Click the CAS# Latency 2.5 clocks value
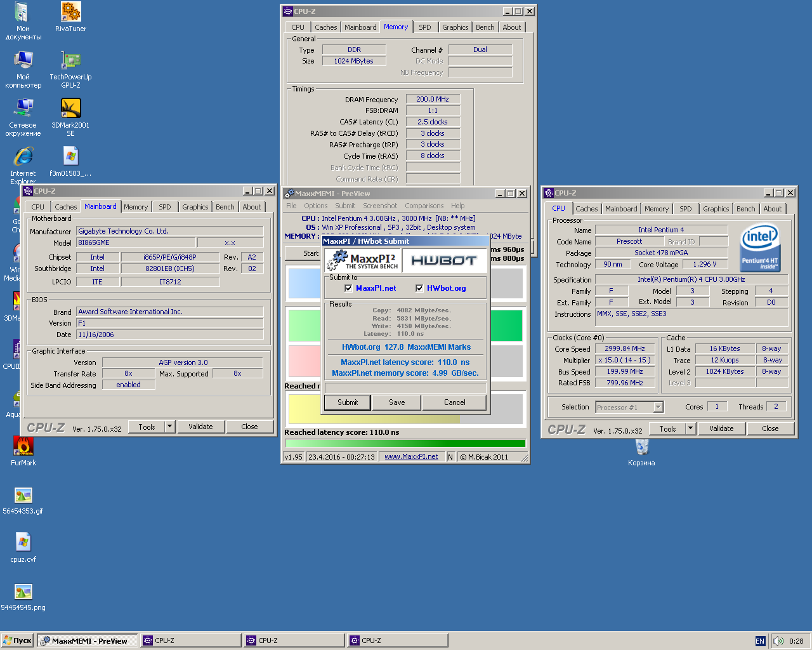The height and width of the screenshot is (650, 812). tap(432, 122)
